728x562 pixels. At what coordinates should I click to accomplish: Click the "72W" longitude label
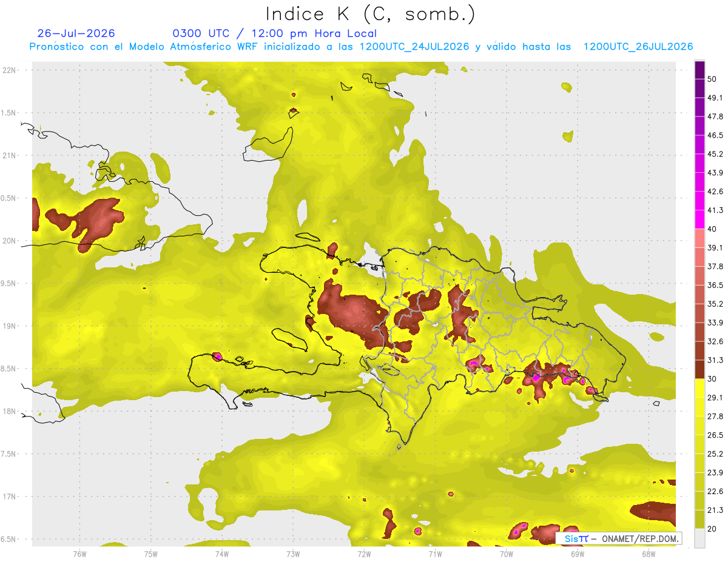(x=364, y=554)
